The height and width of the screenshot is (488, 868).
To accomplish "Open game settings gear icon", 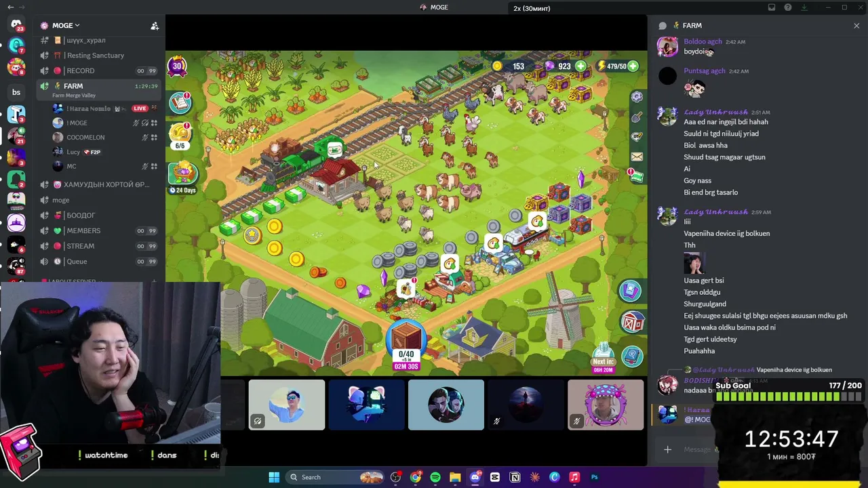I will pos(637,97).
